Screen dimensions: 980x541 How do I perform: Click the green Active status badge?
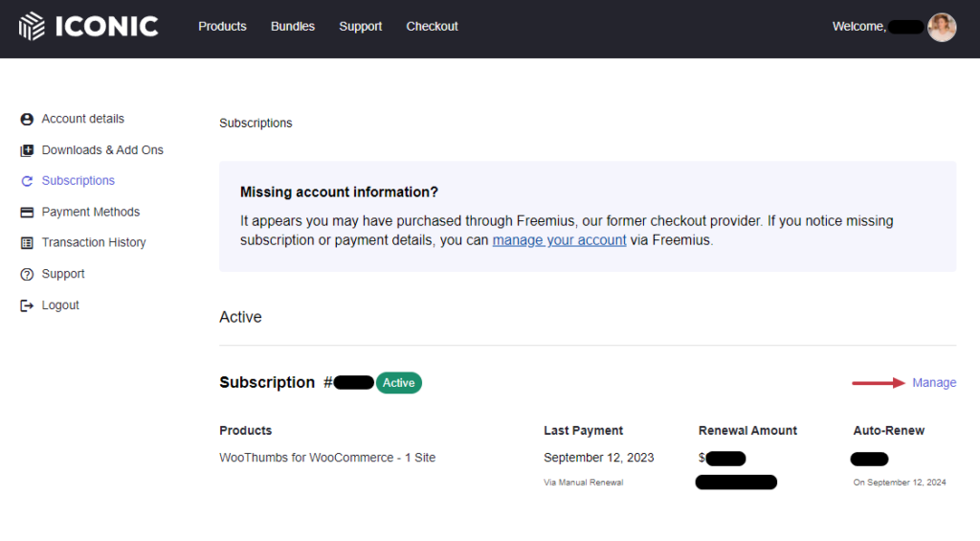(x=399, y=383)
